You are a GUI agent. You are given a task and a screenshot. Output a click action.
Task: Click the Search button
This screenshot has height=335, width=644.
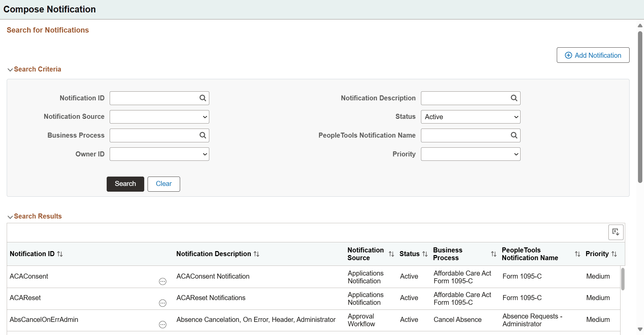[x=125, y=184]
